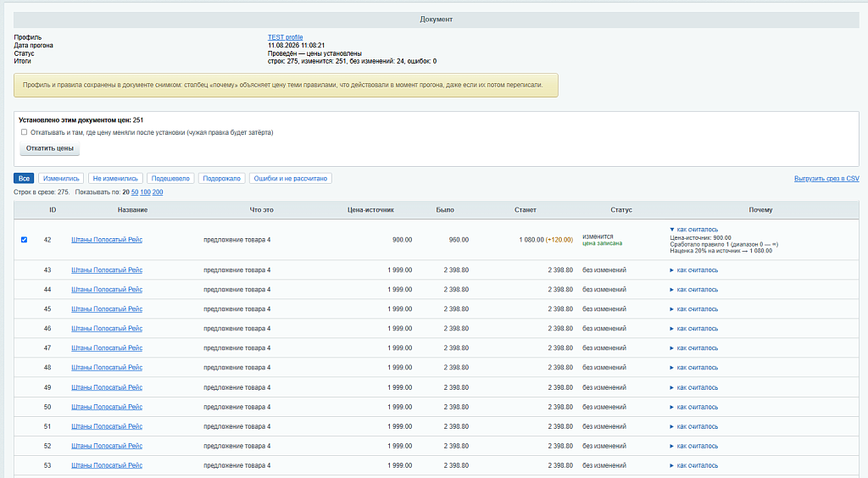Click the Статус column header

(621, 209)
